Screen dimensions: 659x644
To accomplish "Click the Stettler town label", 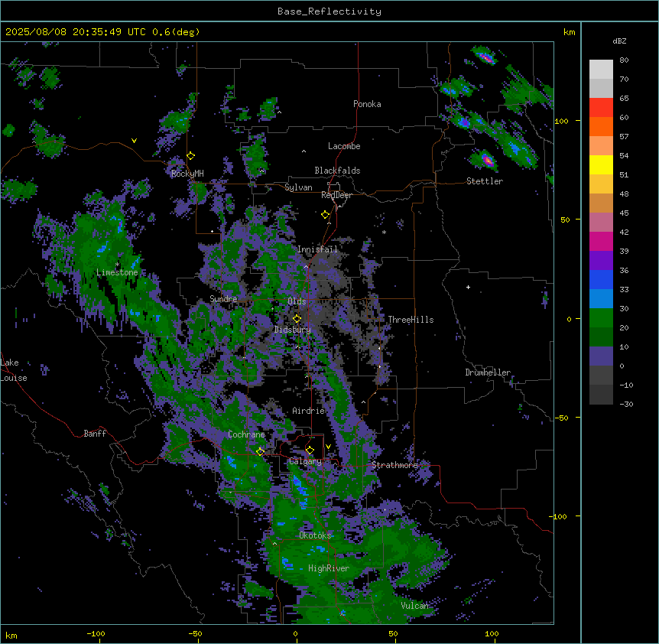I will pos(485,181).
